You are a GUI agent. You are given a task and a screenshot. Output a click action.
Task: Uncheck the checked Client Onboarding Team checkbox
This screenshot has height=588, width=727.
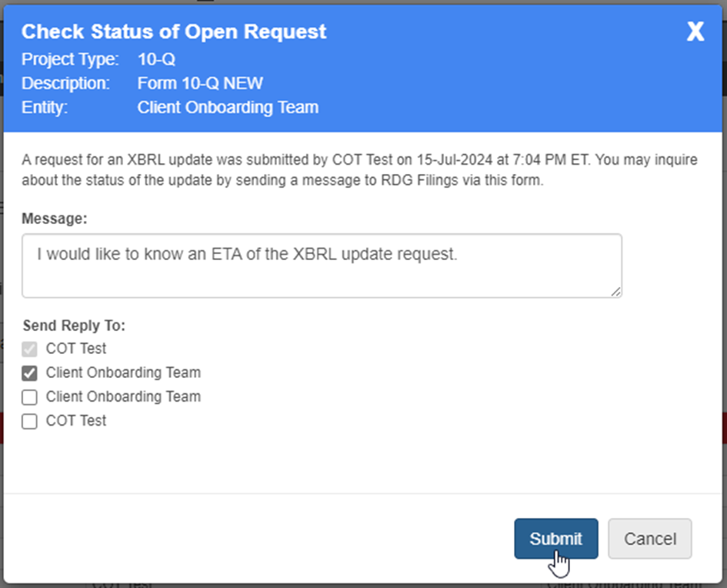tap(29, 373)
